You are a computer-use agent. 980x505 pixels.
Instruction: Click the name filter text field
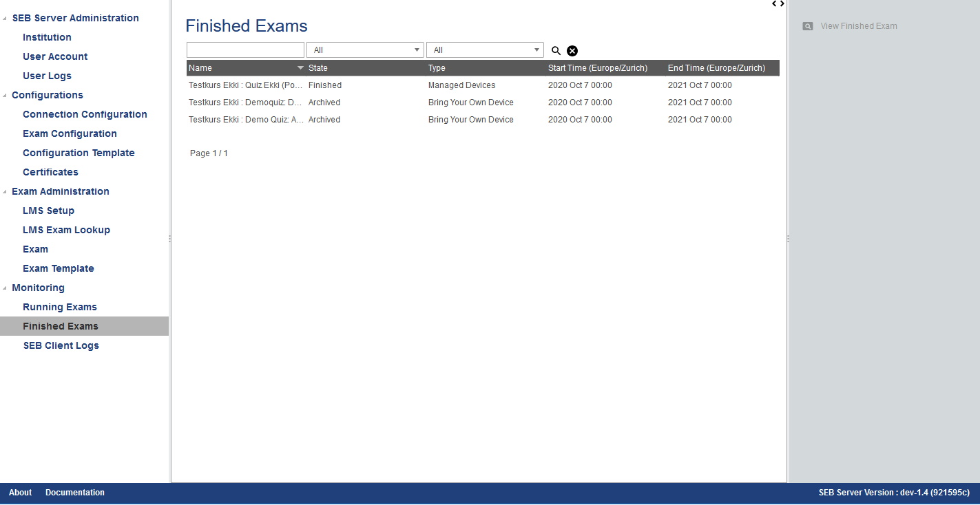(245, 50)
